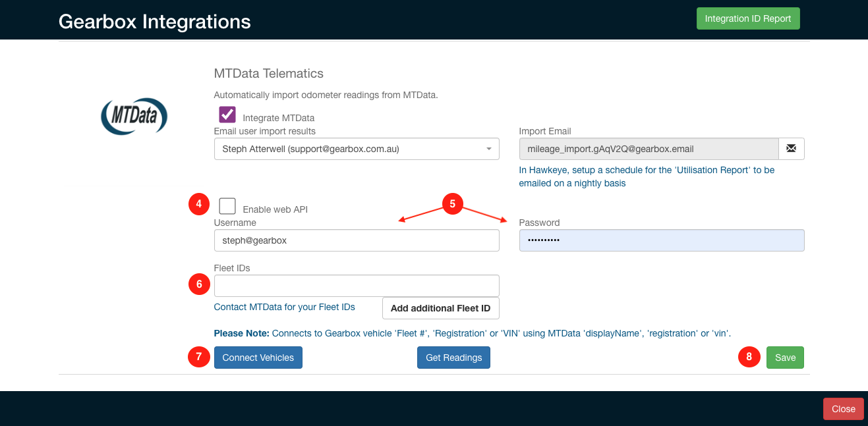Click the Get Readings button
The width and height of the screenshot is (868, 426).
453,357
